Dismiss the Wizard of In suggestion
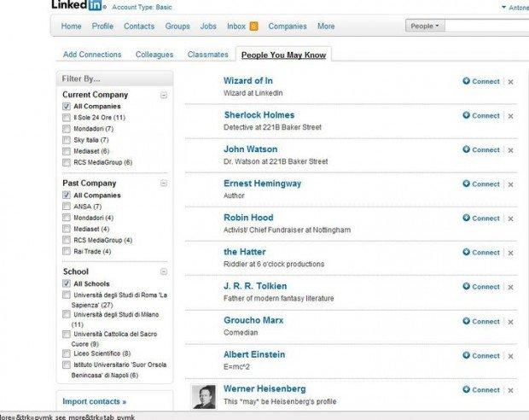529x420 pixels. (x=510, y=82)
